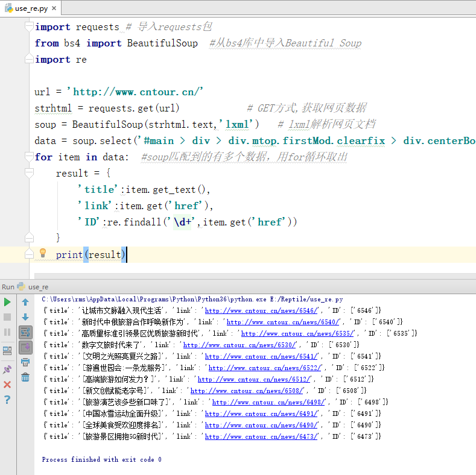Viewport: 476px width, 475px height.
Task: Click the Down the Stack Trace arrow
Action: [x=25, y=317]
